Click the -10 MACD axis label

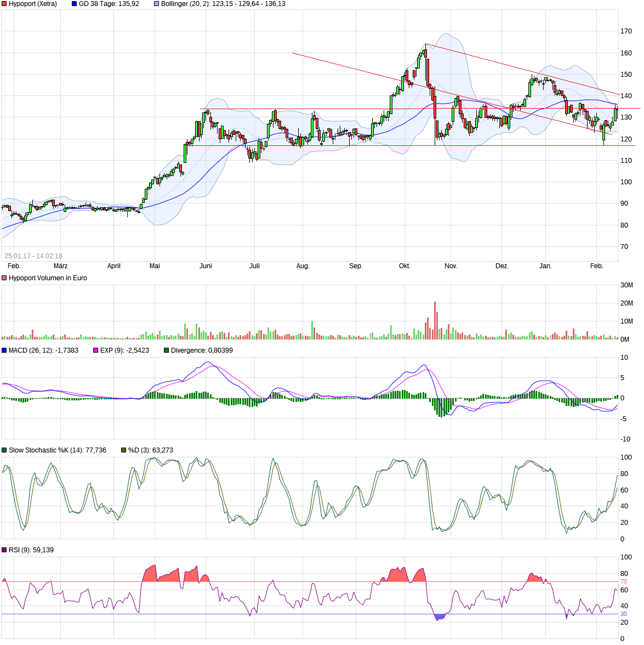(625, 439)
